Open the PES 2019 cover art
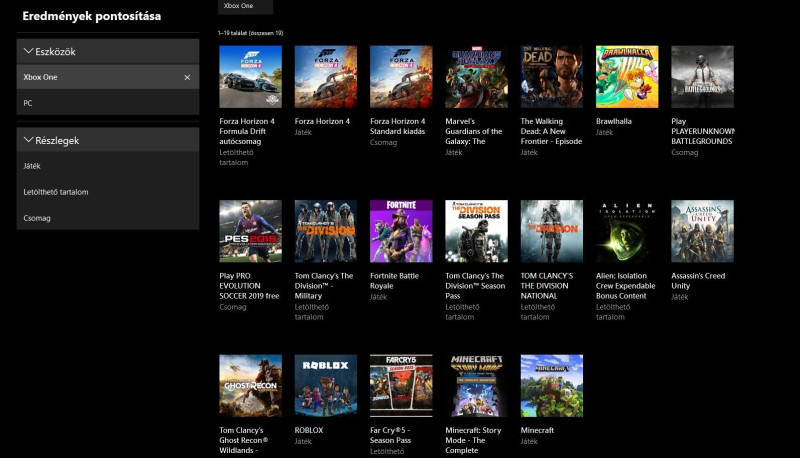 click(251, 231)
